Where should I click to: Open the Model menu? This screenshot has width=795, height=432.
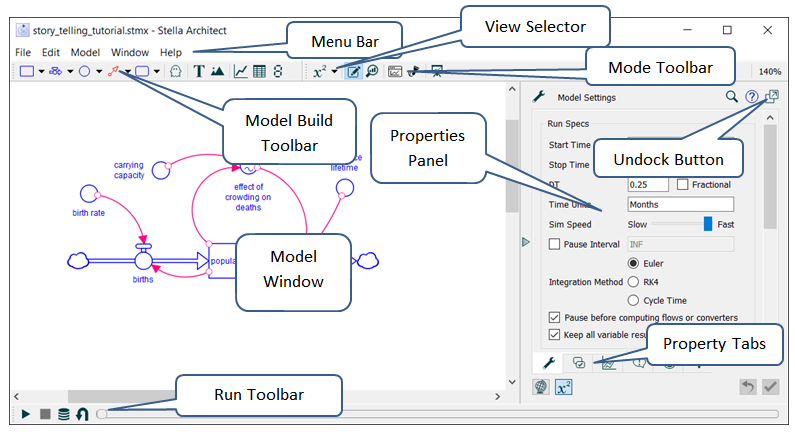click(85, 52)
